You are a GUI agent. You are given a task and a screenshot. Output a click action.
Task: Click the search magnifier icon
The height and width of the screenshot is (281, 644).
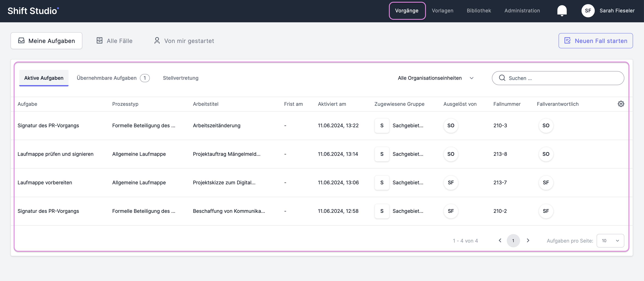502,78
